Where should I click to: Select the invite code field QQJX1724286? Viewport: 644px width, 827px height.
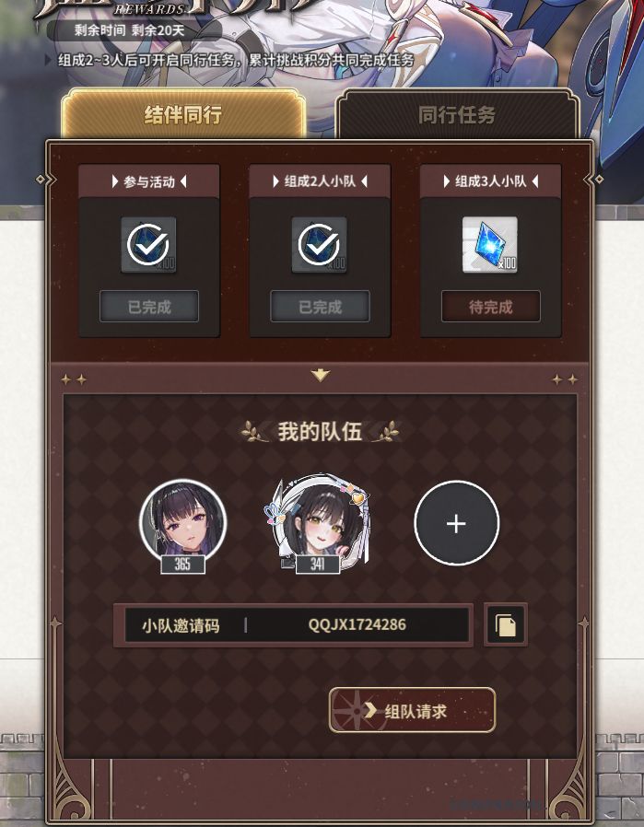coord(297,625)
